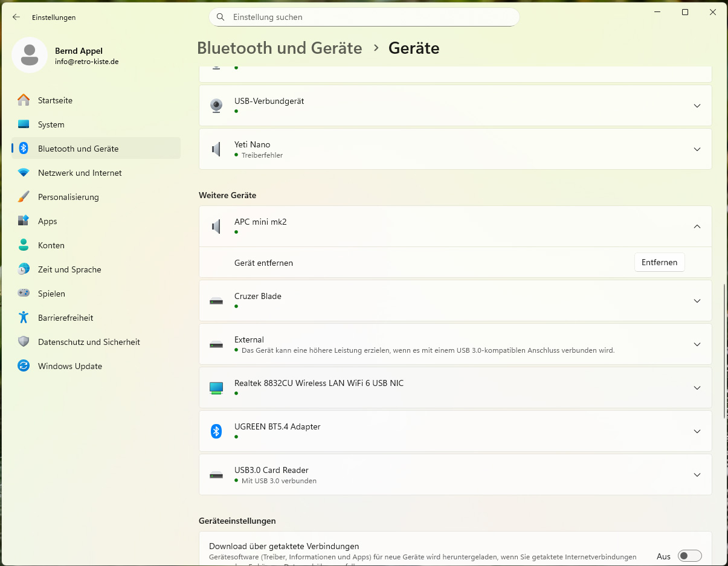
Task: Collapse the APC mini mk2 entry
Action: [x=697, y=227]
